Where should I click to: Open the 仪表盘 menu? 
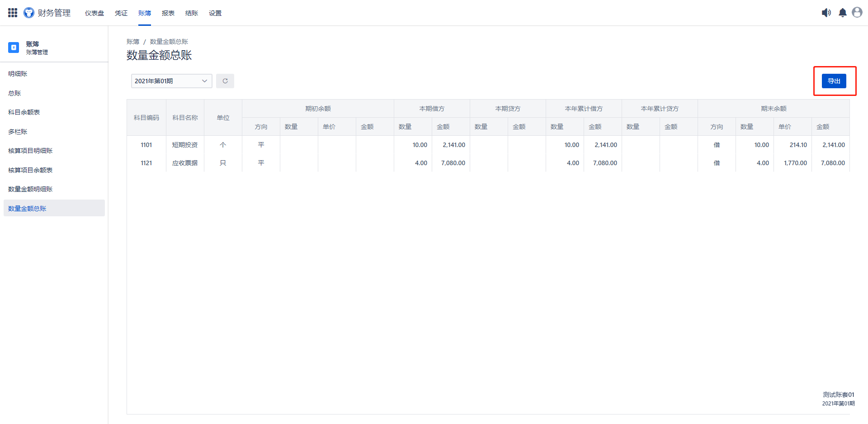94,13
